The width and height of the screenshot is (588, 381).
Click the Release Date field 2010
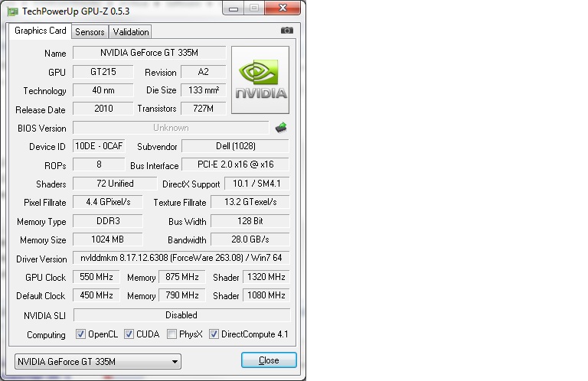pyautogui.click(x=103, y=109)
